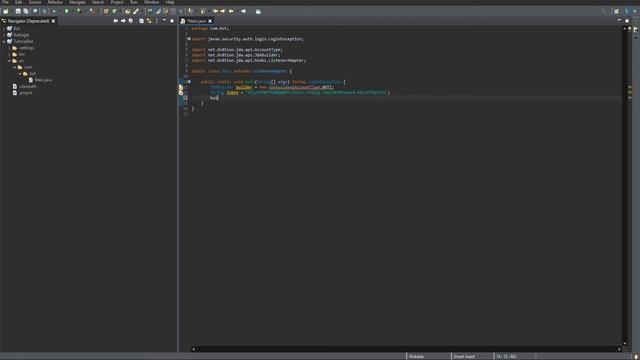Click the main toolbar Forward navigation arrow
Image resolution: width=640 pixels, height=360 pixels.
tap(244, 11)
